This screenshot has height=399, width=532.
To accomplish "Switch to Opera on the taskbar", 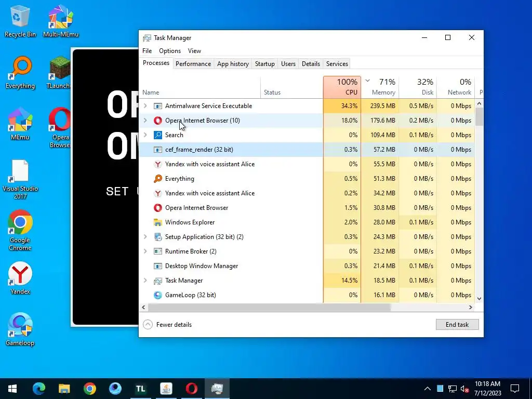I will click(191, 389).
